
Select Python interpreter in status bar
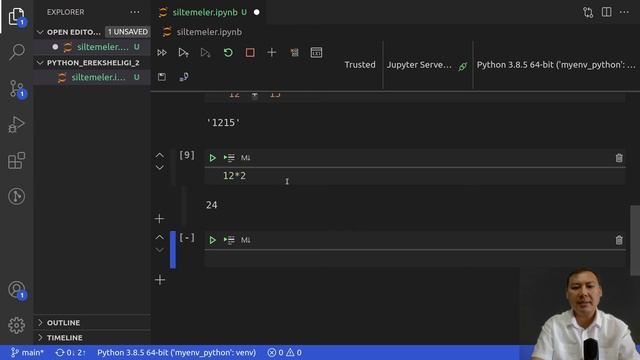(x=176, y=352)
